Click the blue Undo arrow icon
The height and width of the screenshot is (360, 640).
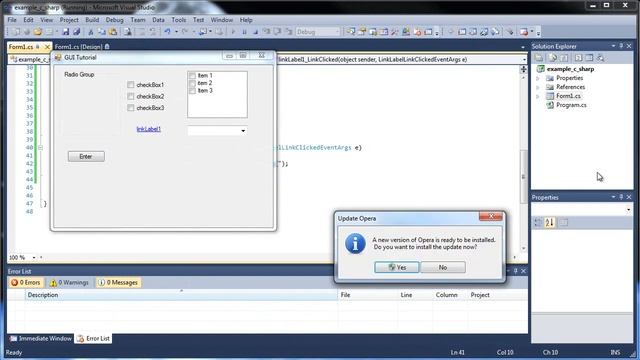pyautogui.click(x=167, y=32)
